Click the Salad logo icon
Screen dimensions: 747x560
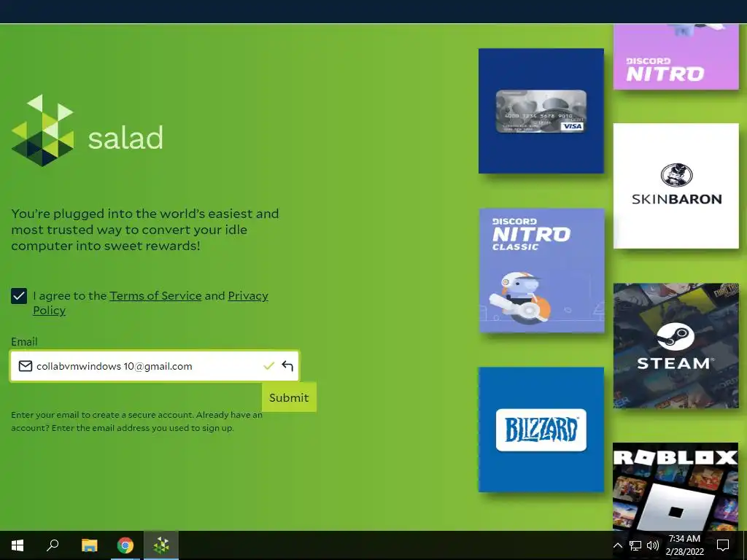coord(43,131)
